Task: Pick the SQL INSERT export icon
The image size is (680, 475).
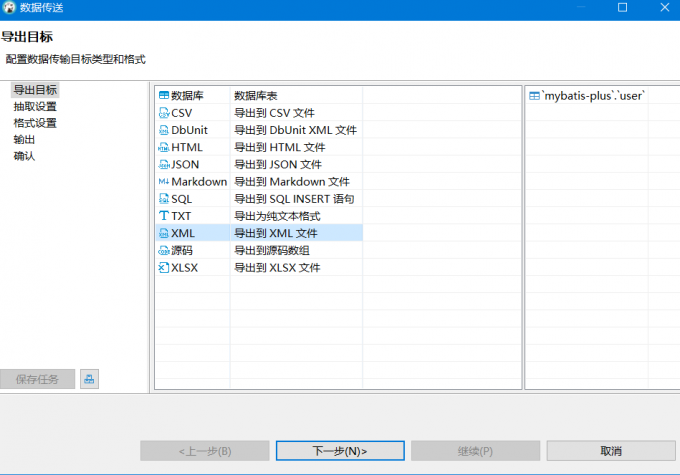Action: (x=164, y=199)
